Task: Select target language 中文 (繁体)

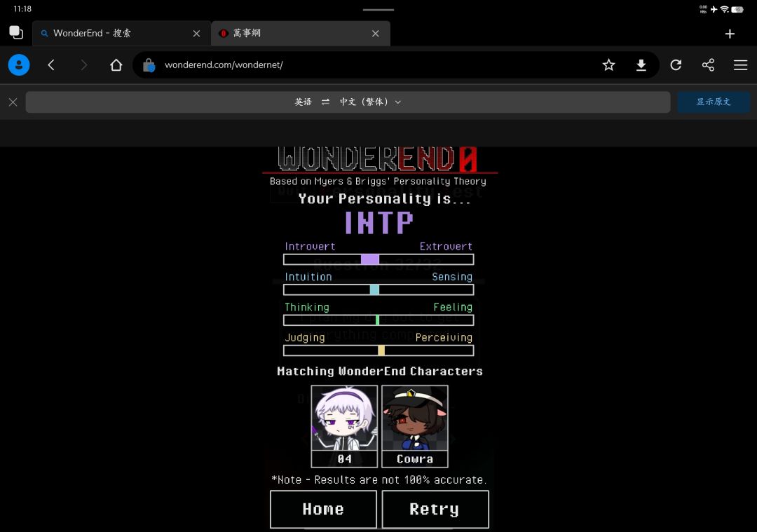Action: click(x=364, y=102)
